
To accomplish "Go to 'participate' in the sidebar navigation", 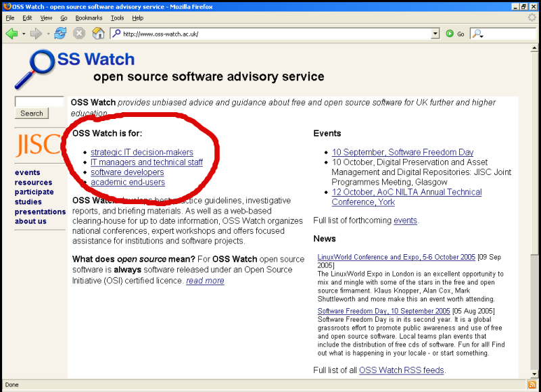I will 34,192.
